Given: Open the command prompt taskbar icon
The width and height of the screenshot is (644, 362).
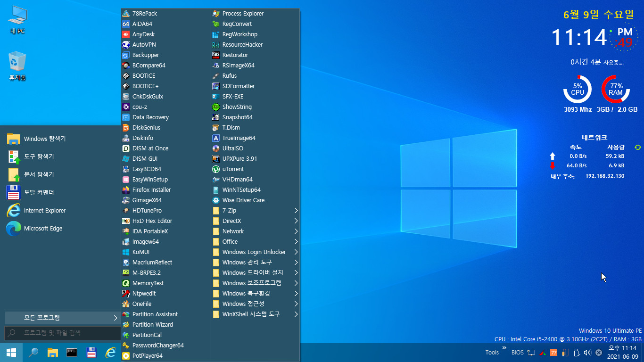Looking at the screenshot, I should (x=72, y=353).
